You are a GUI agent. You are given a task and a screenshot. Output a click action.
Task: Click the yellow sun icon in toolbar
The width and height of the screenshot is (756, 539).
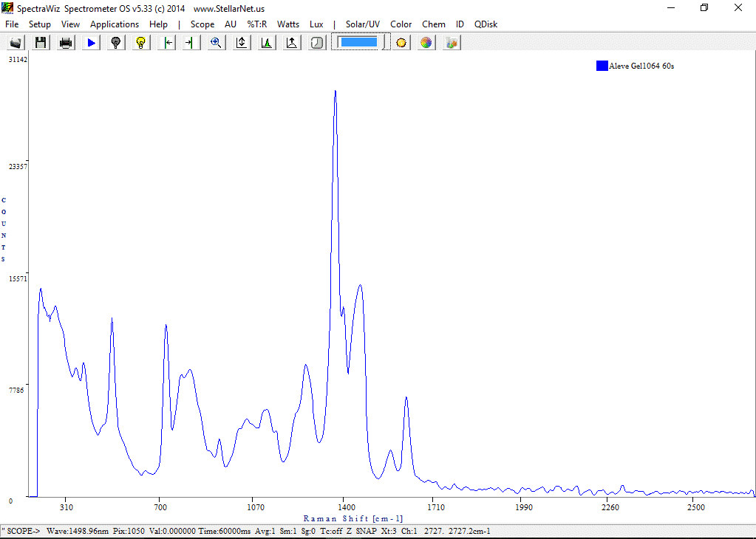coord(401,42)
